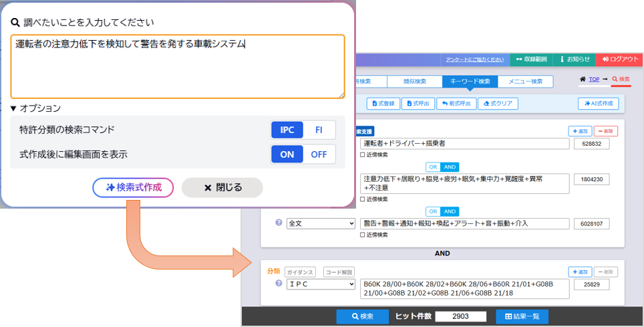Click the query text area in the dialog
The width and height of the screenshot is (644, 327).
[x=178, y=67]
